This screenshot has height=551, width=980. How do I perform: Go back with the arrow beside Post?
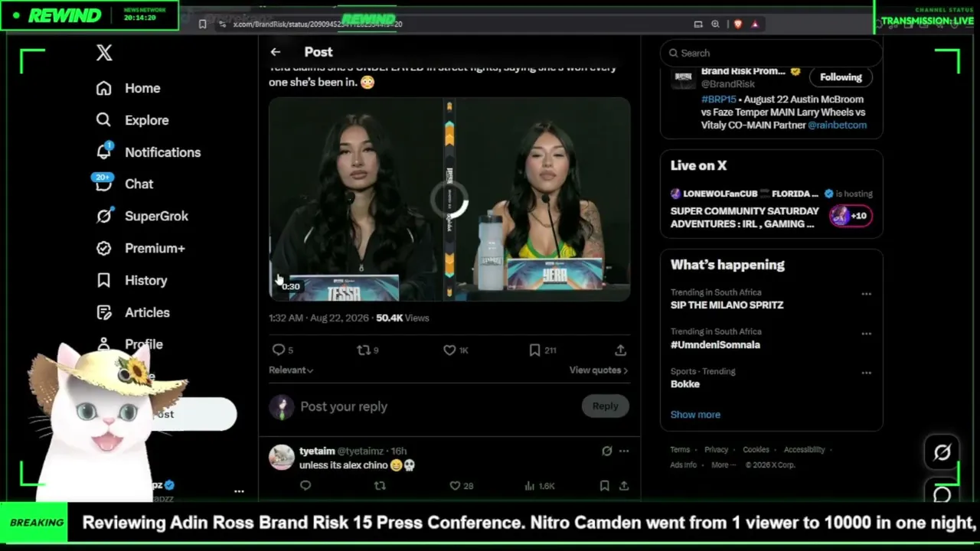tap(276, 52)
